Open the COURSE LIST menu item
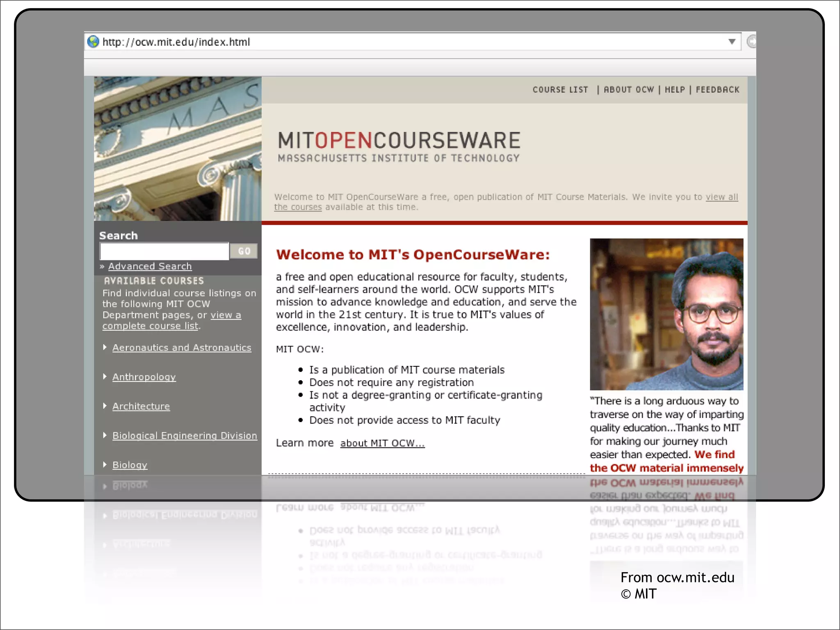840x630 pixels. click(x=560, y=90)
